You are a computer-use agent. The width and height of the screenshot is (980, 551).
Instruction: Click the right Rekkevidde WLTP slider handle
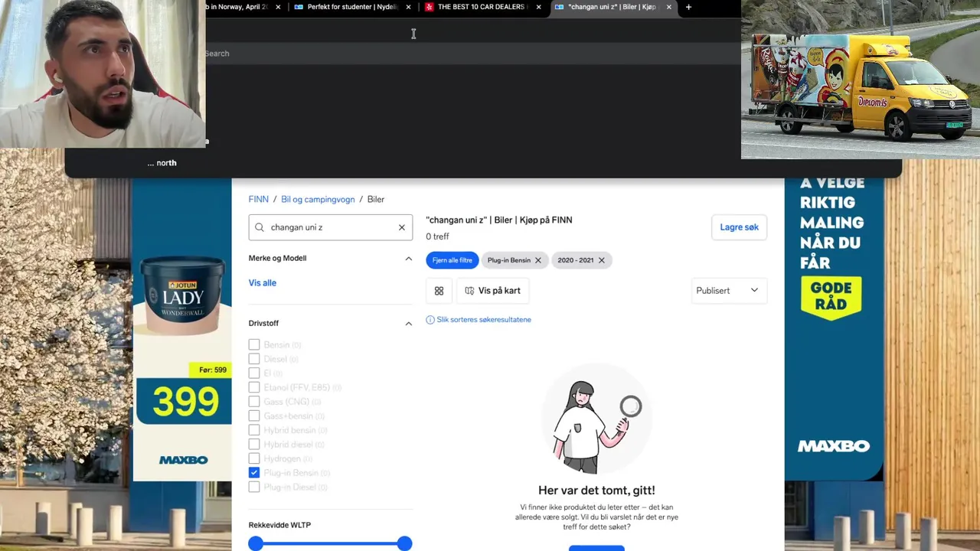(405, 543)
